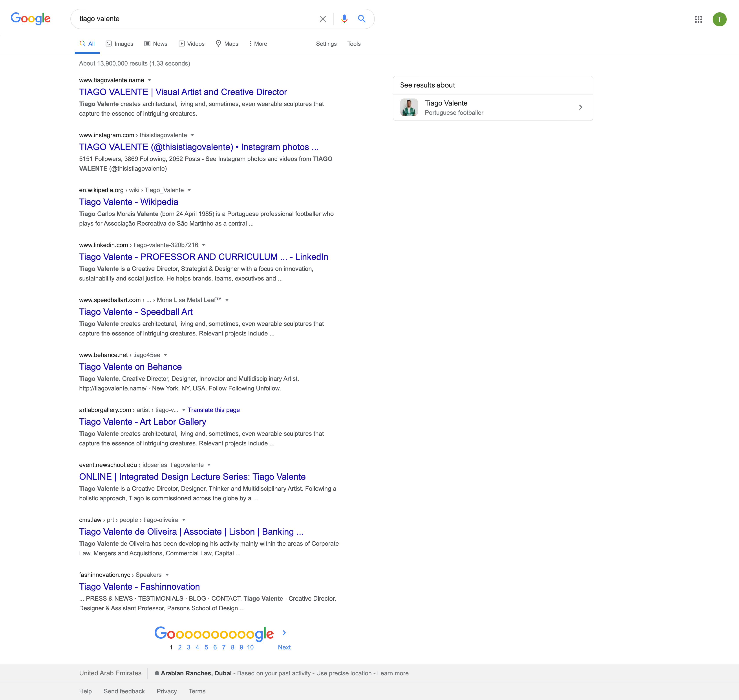Clear the search box with X
This screenshot has width=739, height=700.
click(323, 19)
